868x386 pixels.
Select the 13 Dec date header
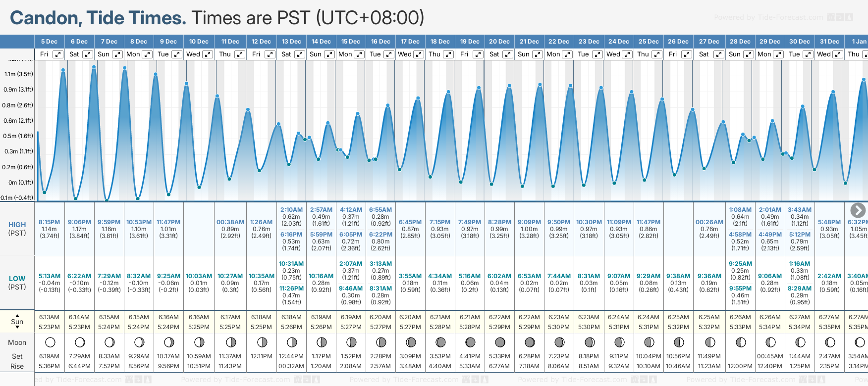[291, 42]
